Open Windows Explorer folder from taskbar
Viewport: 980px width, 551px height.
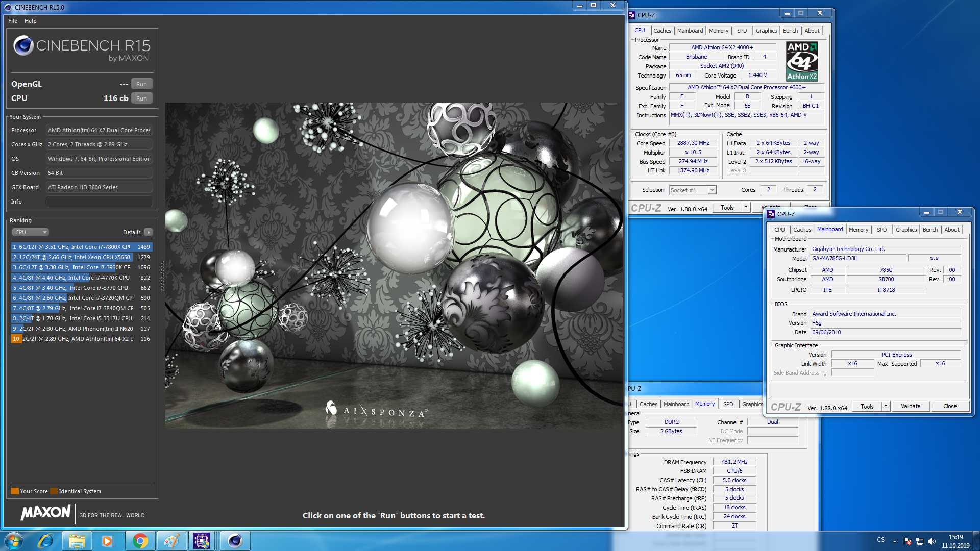[x=77, y=541]
